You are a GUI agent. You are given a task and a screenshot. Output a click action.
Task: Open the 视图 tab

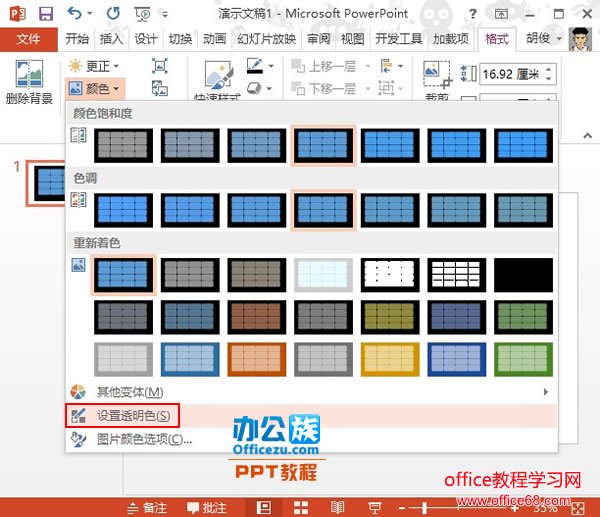coord(352,39)
